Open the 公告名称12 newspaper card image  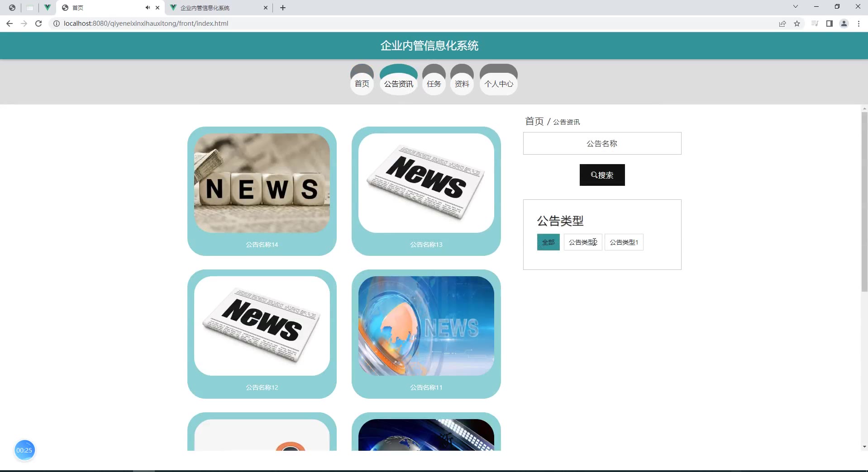coord(262,326)
